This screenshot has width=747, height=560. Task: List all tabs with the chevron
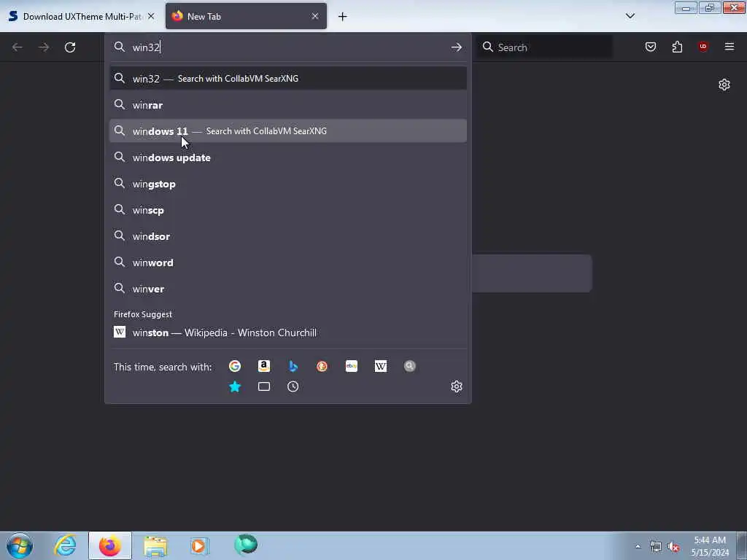click(x=630, y=16)
